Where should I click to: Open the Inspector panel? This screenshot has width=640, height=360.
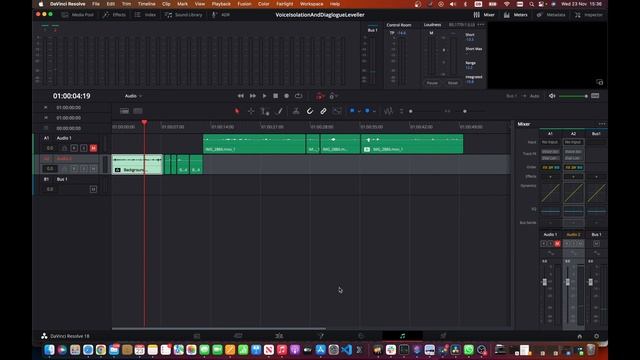[x=589, y=15]
